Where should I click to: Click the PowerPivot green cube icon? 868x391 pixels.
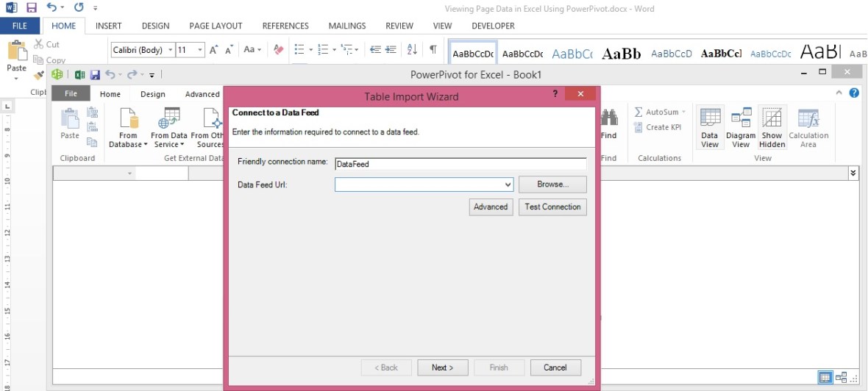point(57,74)
